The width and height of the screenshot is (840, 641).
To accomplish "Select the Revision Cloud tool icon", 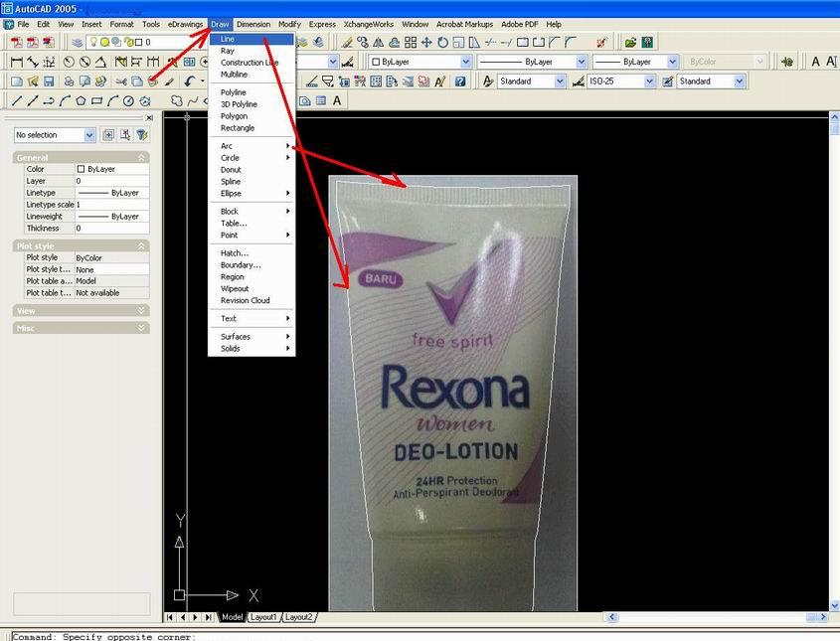I will [x=176, y=100].
